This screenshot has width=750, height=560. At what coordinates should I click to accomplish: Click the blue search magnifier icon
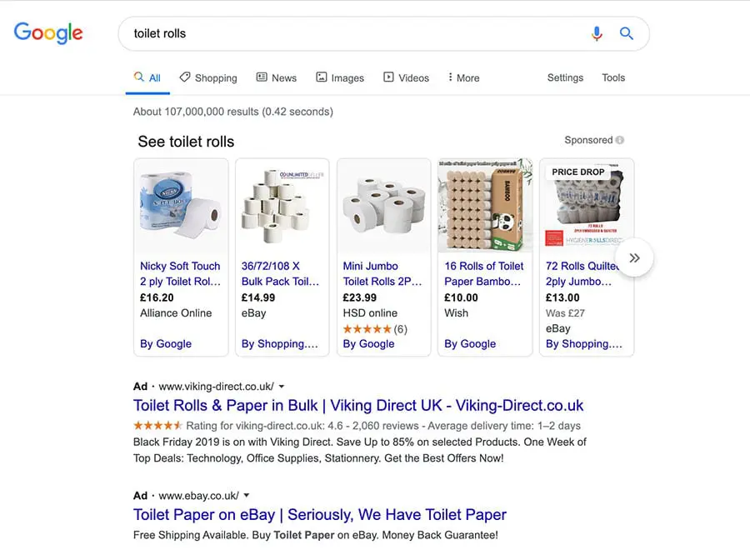(x=627, y=34)
